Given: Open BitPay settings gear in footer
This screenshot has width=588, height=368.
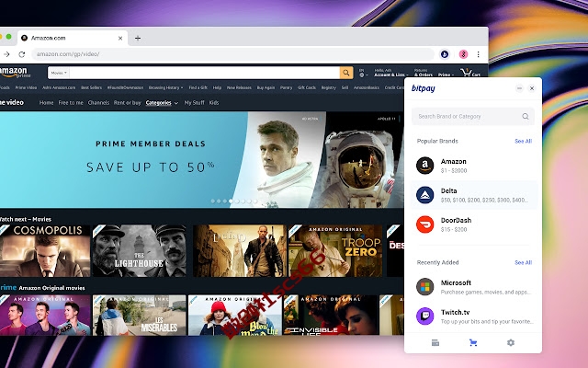Looking at the screenshot, I should pyautogui.click(x=511, y=342).
